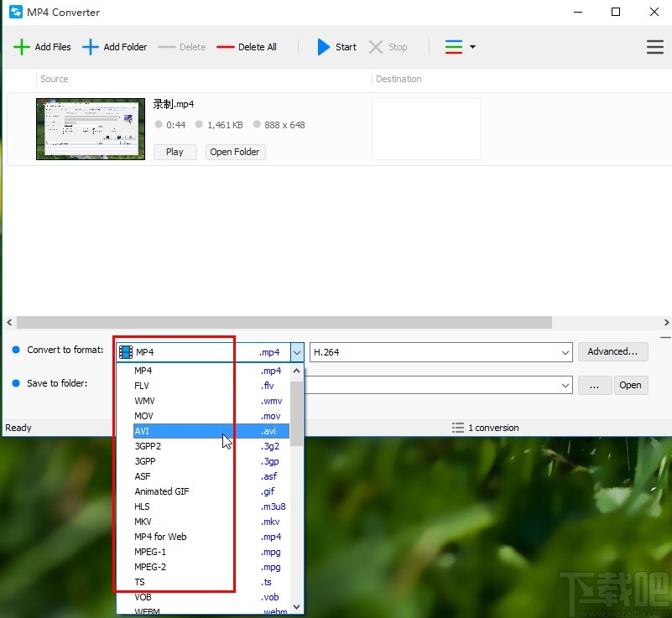Select the highlighted AVI format
This screenshot has height=618, width=672.
click(x=211, y=431)
